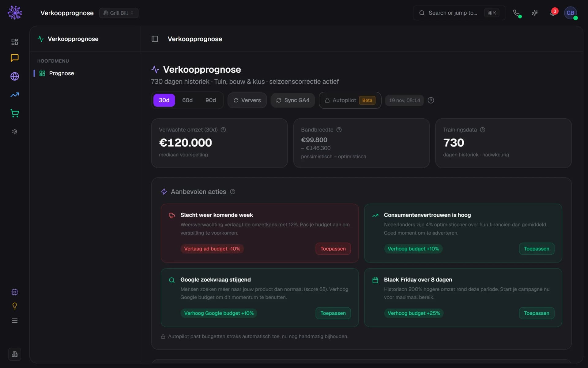The height and width of the screenshot is (368, 588).
Task: Toggle the sidebar panel collapse icon
Action: tap(155, 39)
